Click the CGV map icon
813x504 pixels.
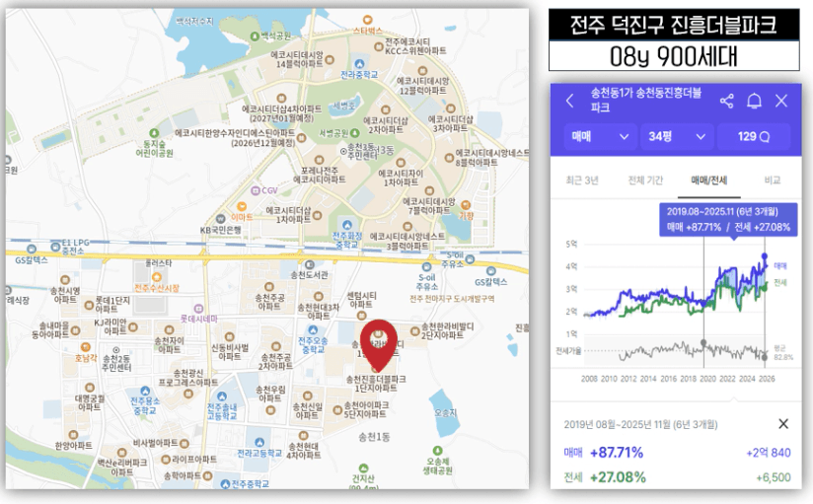point(256,190)
